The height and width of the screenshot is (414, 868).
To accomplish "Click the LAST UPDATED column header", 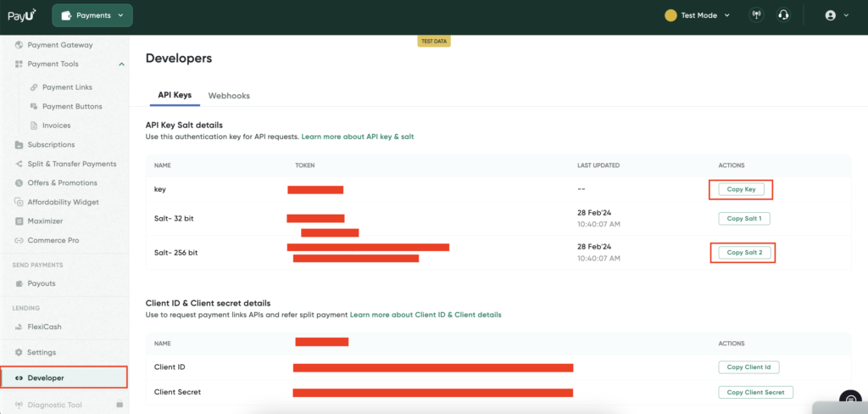I will tap(598, 165).
